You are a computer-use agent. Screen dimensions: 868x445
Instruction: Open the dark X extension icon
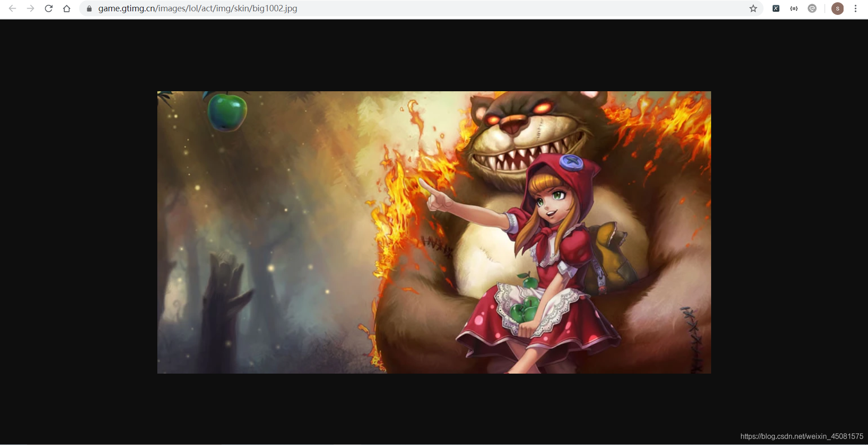776,9
